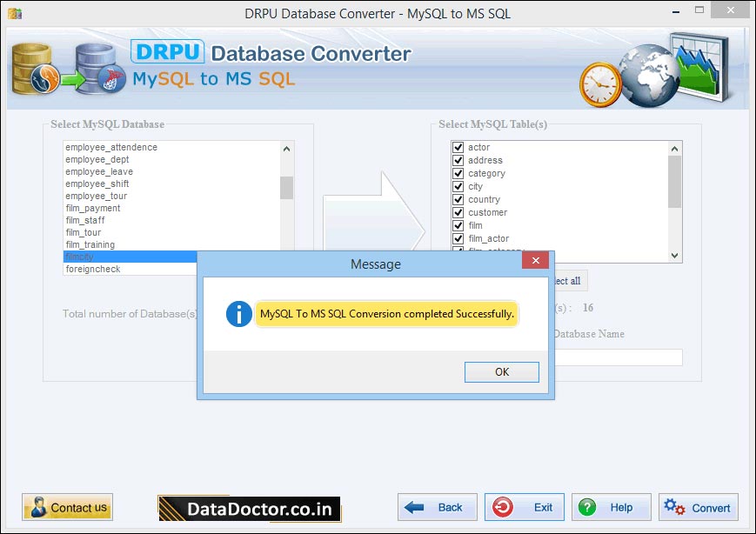Click the DataDoctor.co.in logo banner
The image size is (756, 534).
point(249,507)
